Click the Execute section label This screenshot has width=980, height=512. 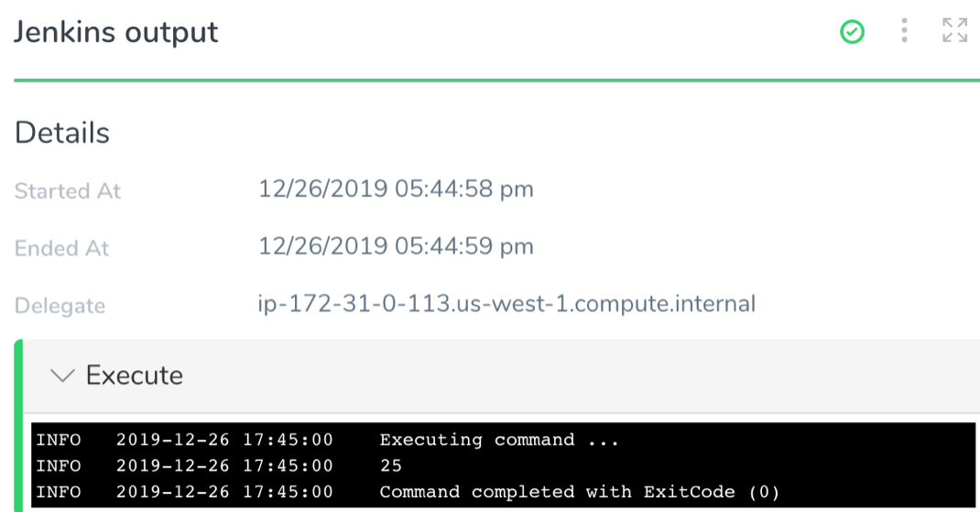point(135,376)
